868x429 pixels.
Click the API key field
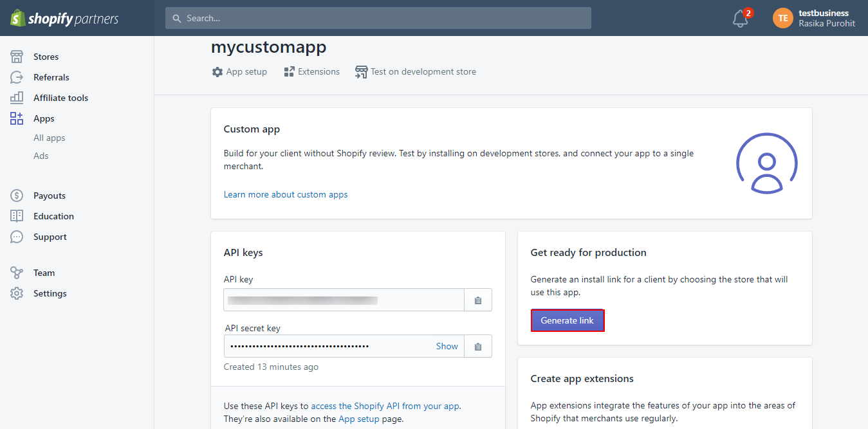point(344,300)
